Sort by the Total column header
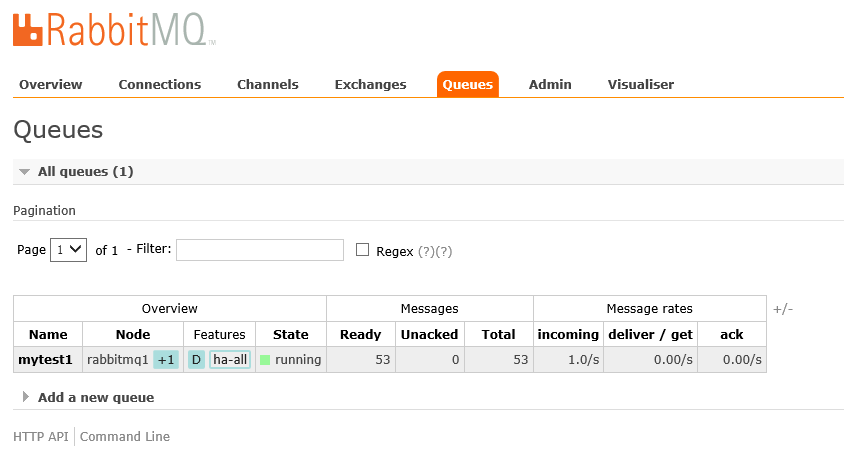This screenshot has height=458, width=844. pyautogui.click(x=498, y=334)
